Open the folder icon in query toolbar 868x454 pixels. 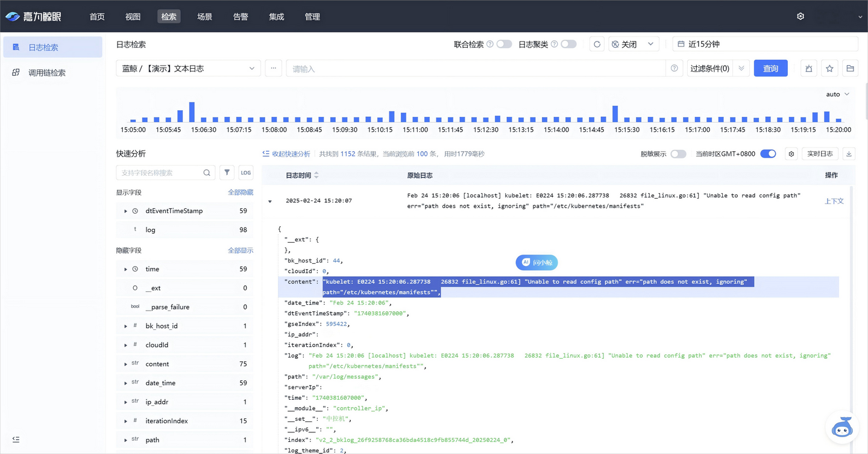click(x=850, y=69)
